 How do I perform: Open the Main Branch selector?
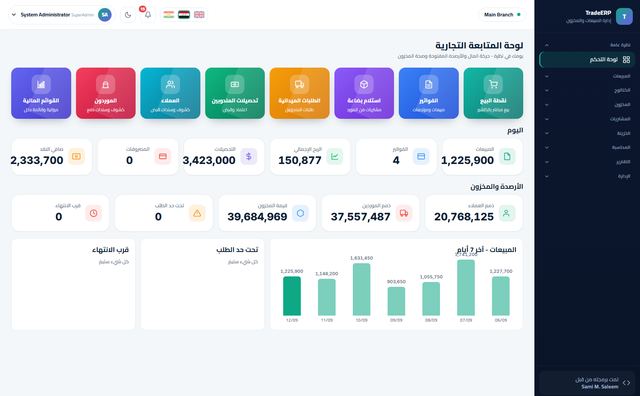point(502,15)
